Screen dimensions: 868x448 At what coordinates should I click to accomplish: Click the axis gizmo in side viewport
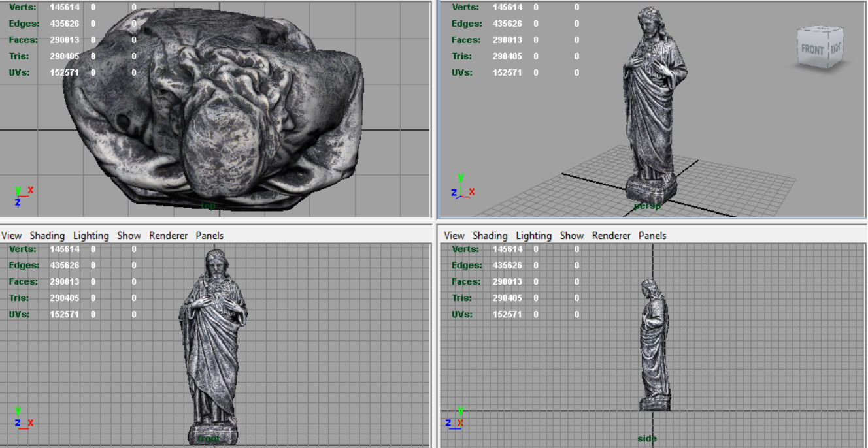pos(454,418)
